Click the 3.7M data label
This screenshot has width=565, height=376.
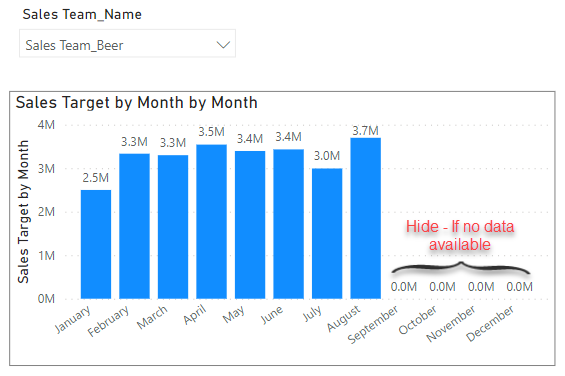coord(365,131)
